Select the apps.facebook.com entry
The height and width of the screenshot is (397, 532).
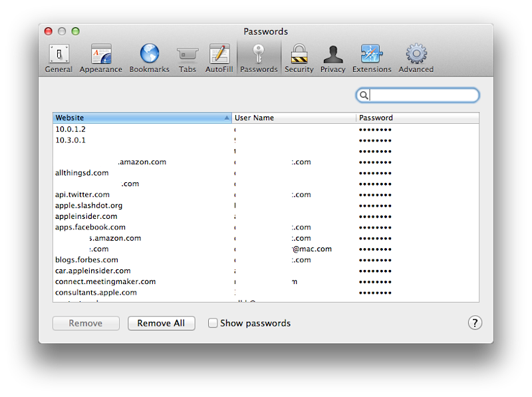click(x=265, y=227)
